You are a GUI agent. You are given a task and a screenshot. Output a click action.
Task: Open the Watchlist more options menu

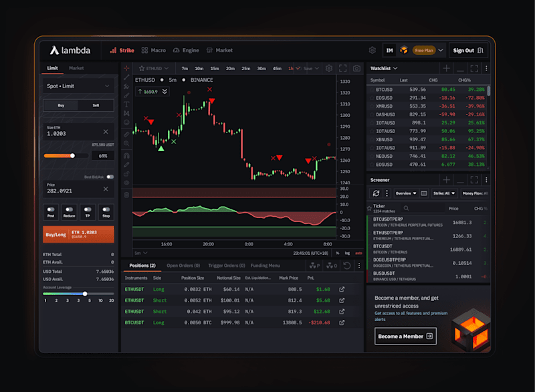click(486, 68)
